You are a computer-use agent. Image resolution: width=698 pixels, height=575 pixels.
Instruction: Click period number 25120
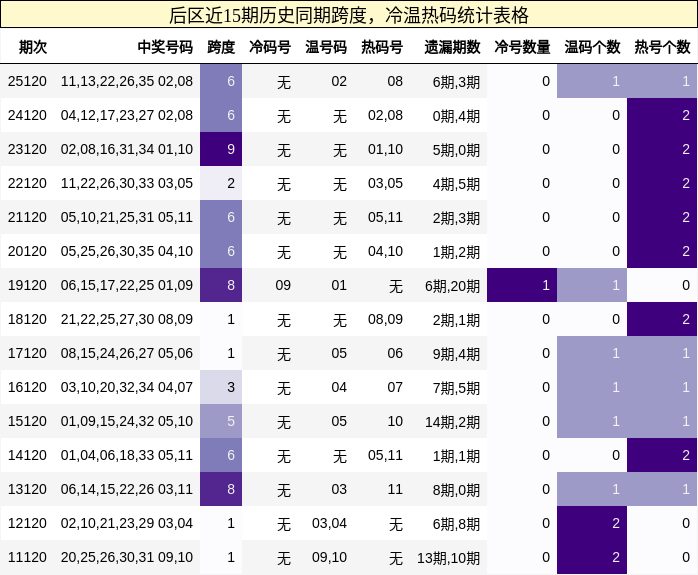pos(27,81)
